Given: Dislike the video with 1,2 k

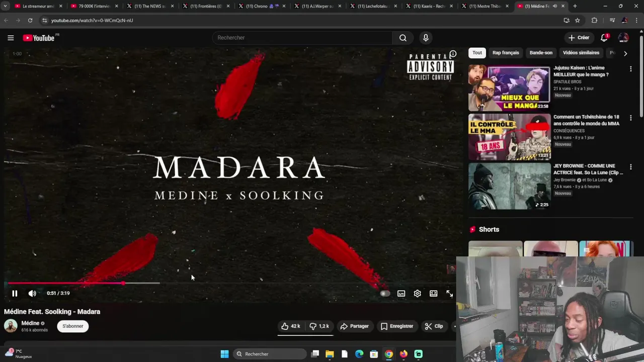Looking at the screenshot, I should pos(319,326).
